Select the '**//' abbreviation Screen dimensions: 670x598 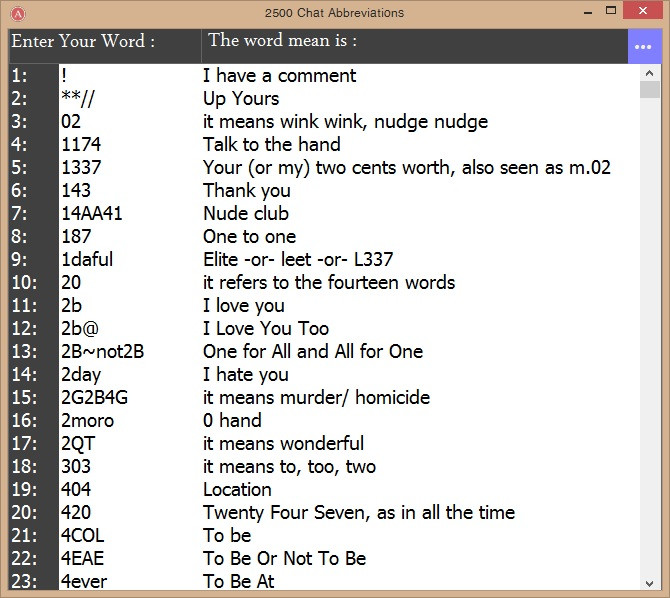[77, 99]
